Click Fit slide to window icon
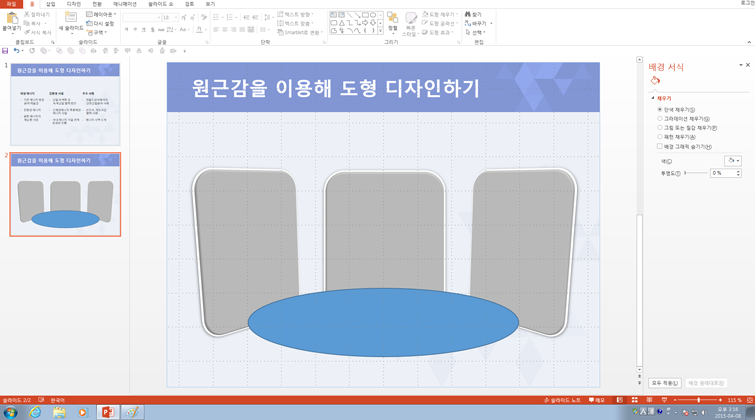 (x=750, y=400)
